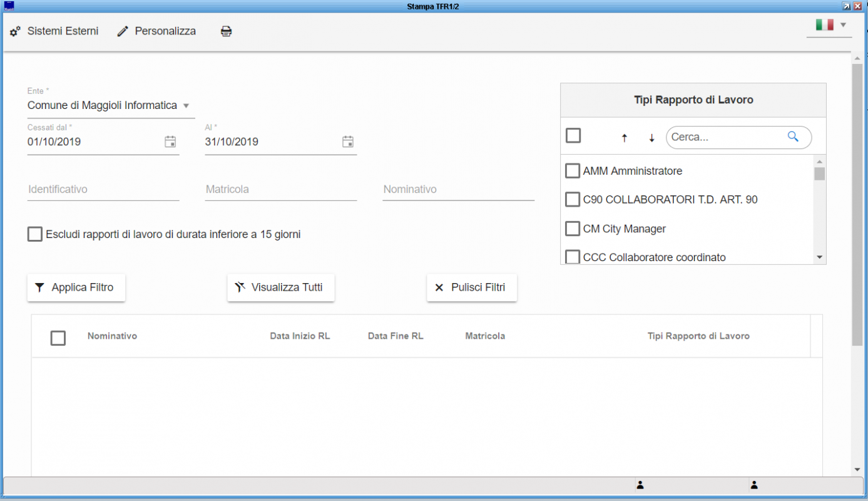Click the down arrow in Tipi Rapporto panel

(651, 138)
